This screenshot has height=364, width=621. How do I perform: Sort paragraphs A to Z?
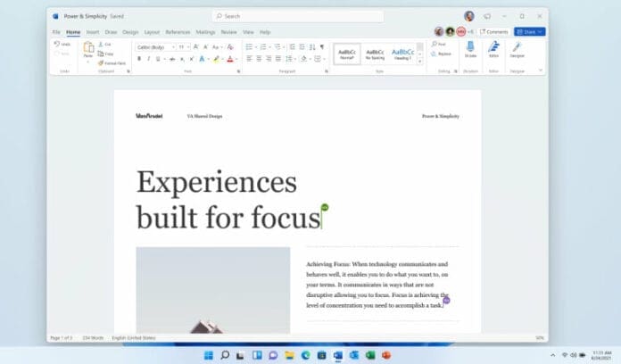pyautogui.click(x=312, y=47)
